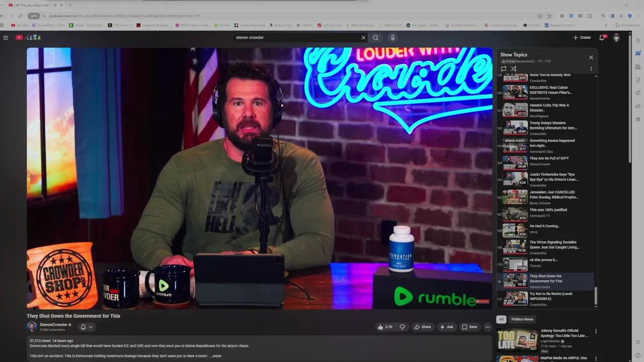Open 'MatPat Made An AWFUL One' recommendation
The image size is (644, 362).
click(563, 358)
